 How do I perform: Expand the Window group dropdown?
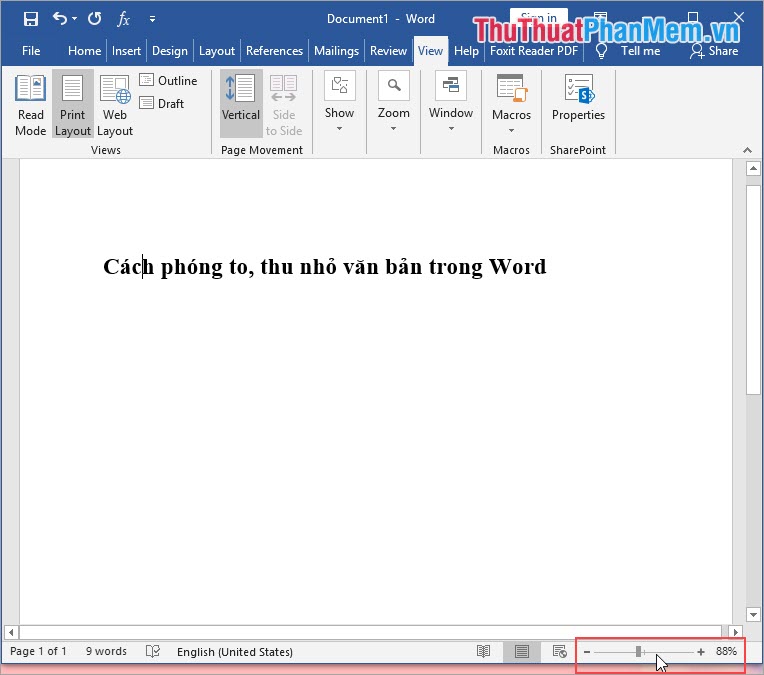451,102
